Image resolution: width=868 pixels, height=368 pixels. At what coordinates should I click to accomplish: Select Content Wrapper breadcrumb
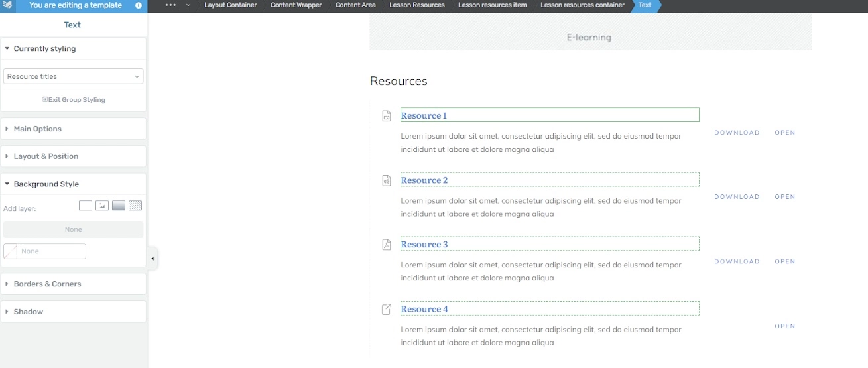click(x=296, y=5)
